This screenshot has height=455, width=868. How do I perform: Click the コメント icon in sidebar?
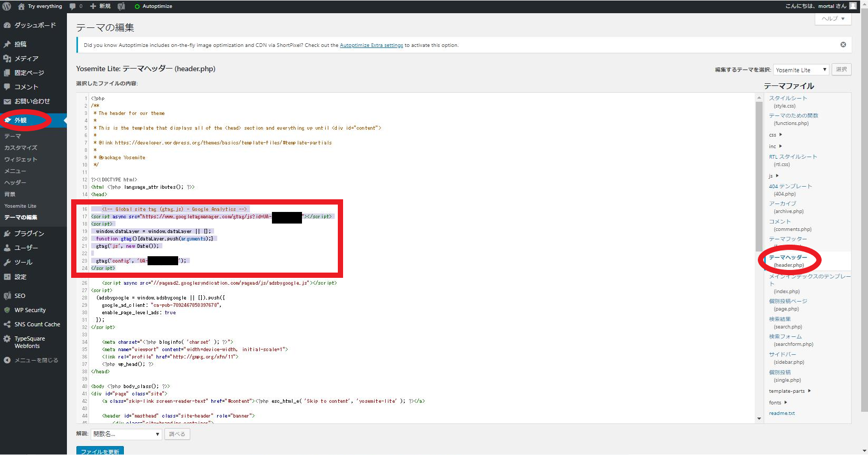(7, 87)
